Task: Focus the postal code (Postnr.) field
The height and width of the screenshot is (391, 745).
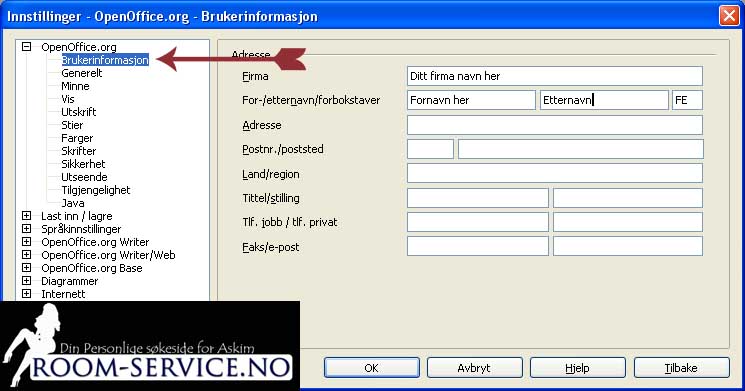Action: tap(430, 149)
